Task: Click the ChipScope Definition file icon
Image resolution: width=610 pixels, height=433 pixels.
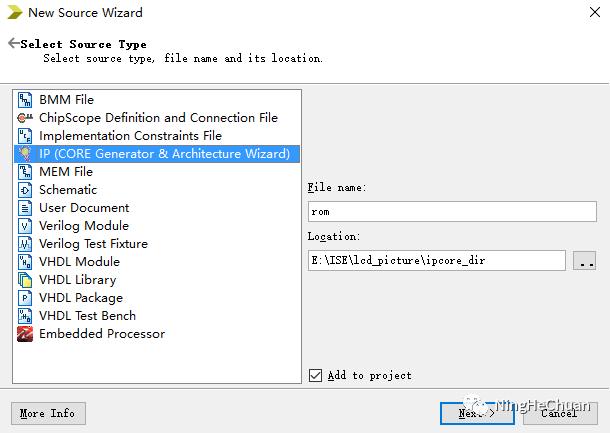Action: 25,118
